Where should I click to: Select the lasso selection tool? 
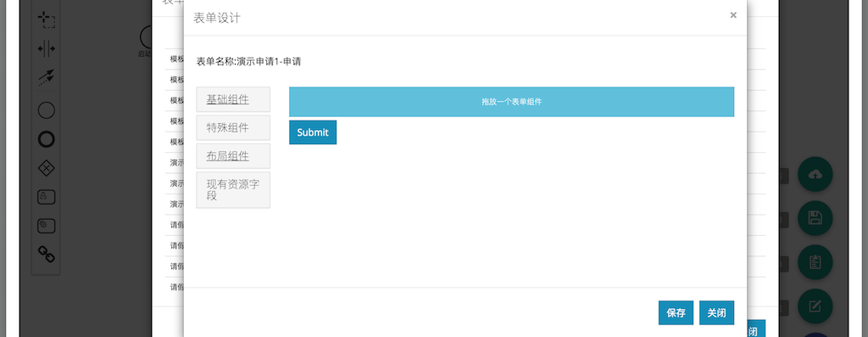tap(46, 20)
